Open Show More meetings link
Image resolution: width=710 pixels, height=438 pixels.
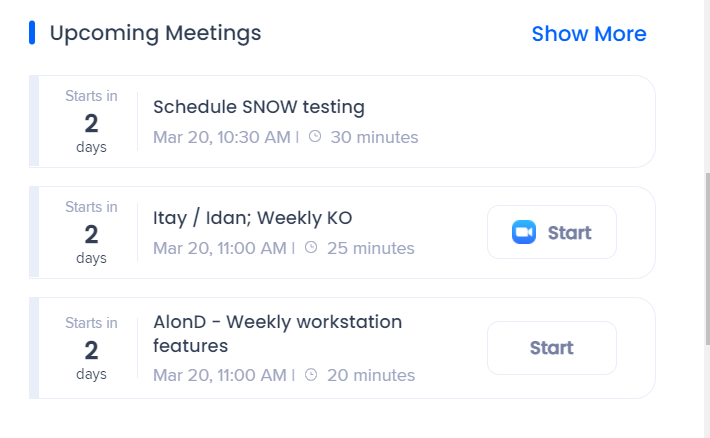tap(589, 34)
